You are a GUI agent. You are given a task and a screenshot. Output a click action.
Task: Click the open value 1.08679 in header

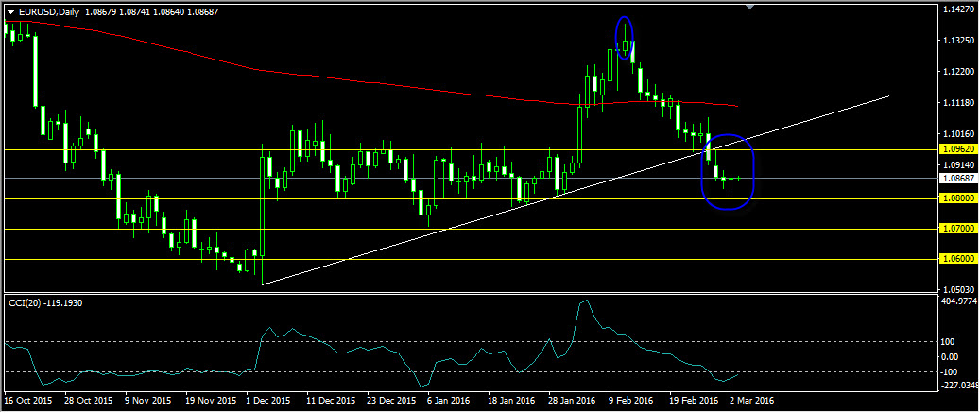point(99,12)
